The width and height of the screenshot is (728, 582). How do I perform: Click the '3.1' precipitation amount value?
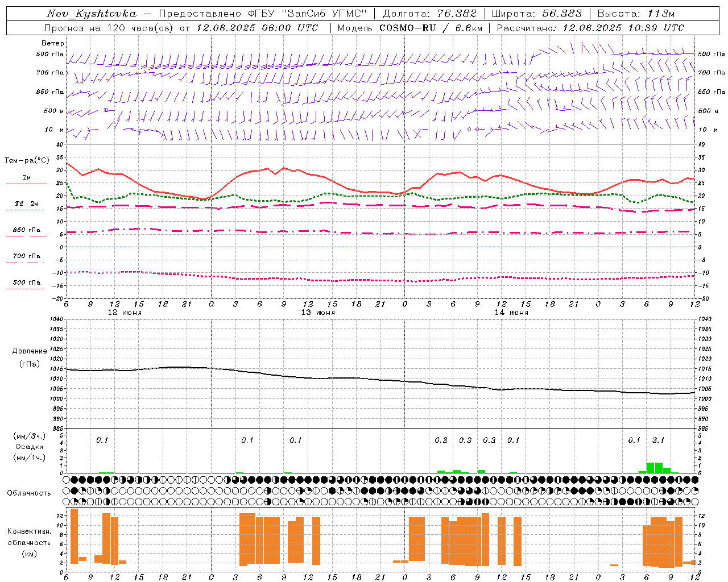(658, 440)
